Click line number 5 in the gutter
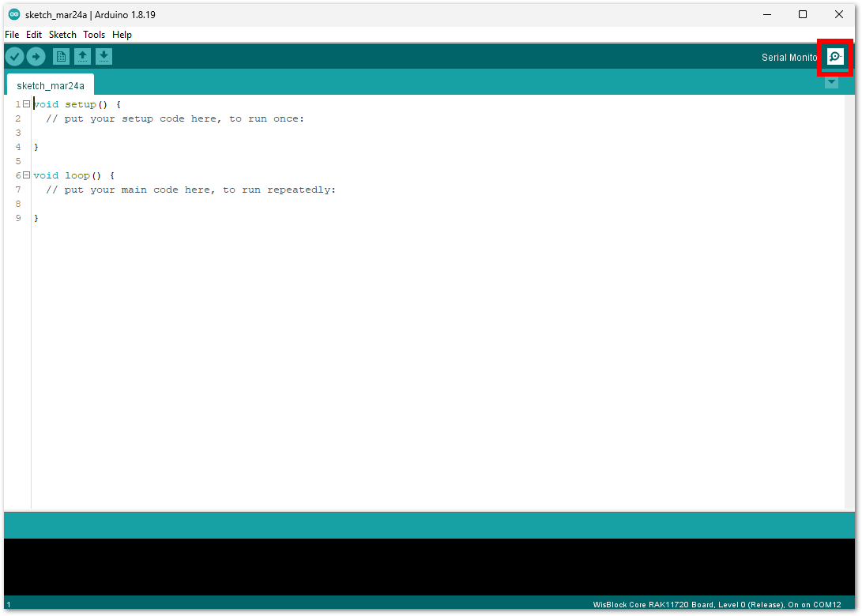 tap(18, 162)
